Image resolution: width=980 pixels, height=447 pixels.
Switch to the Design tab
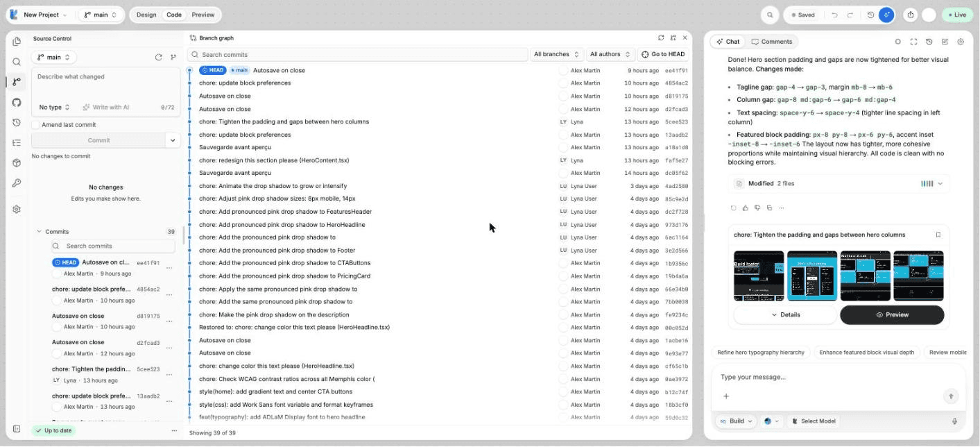pos(146,15)
